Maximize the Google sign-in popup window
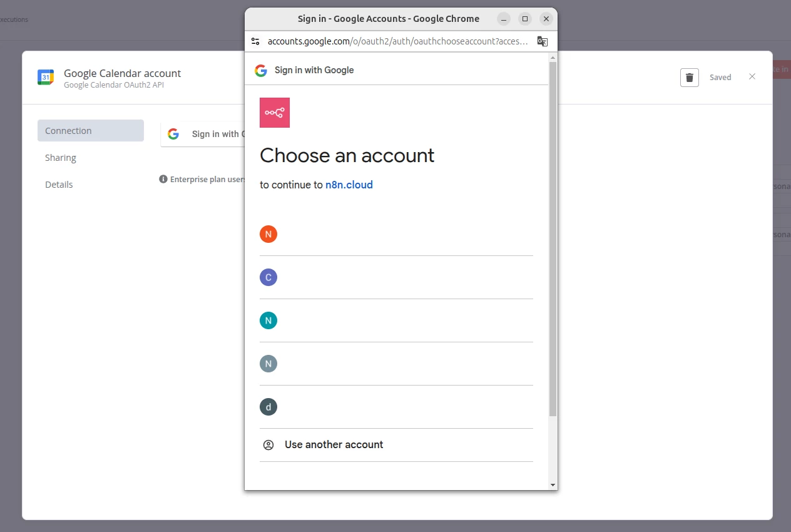Screen dimensions: 791x532 525,19
